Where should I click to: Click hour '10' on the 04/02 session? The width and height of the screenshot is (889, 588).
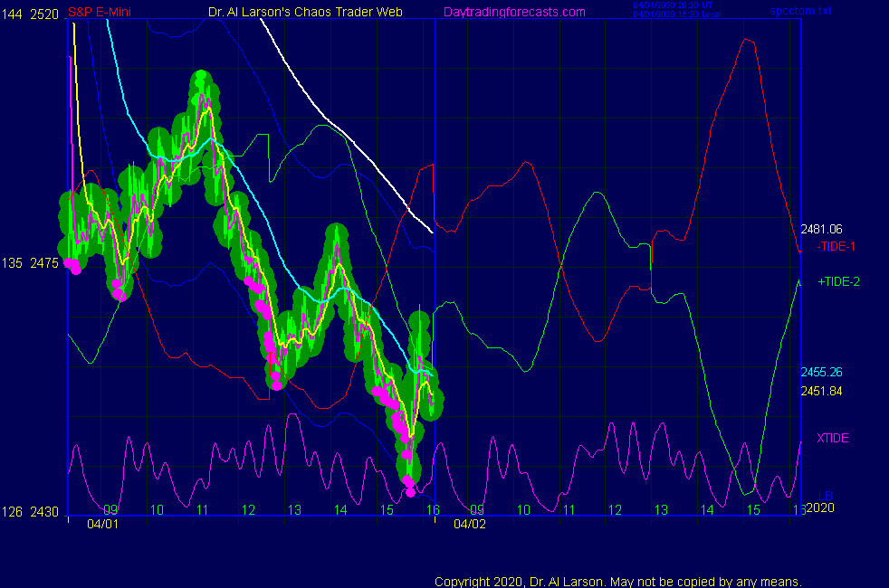click(523, 510)
